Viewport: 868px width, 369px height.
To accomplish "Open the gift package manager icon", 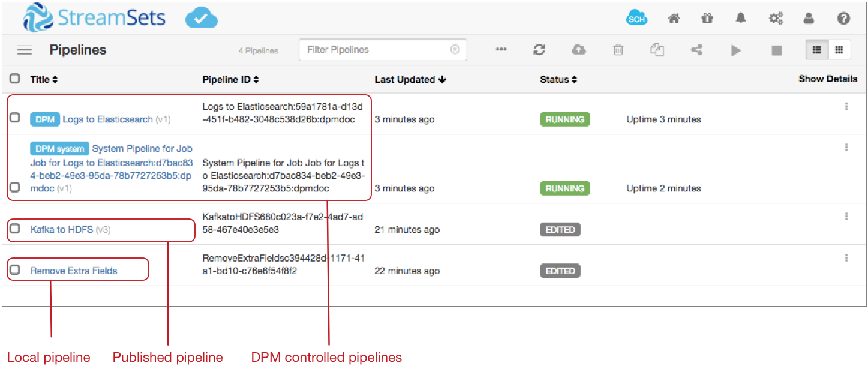I will (707, 19).
